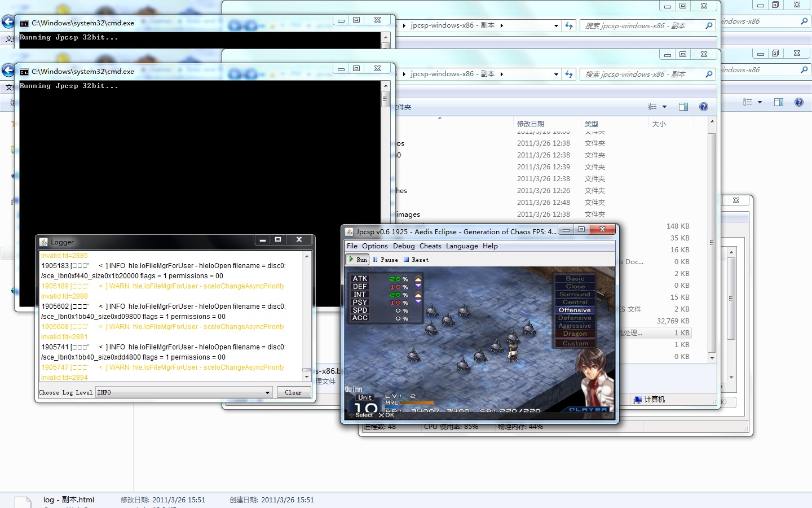Screen dimensions: 812x508
Task: Expand the Choose Log Level dropdown
Action: click(267, 392)
